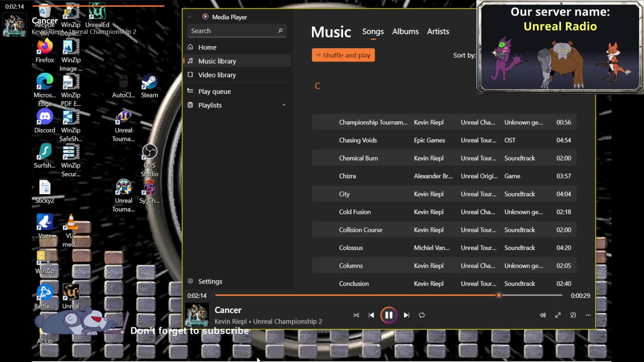Open more options in playback bar
644x362 pixels.
coord(588,315)
